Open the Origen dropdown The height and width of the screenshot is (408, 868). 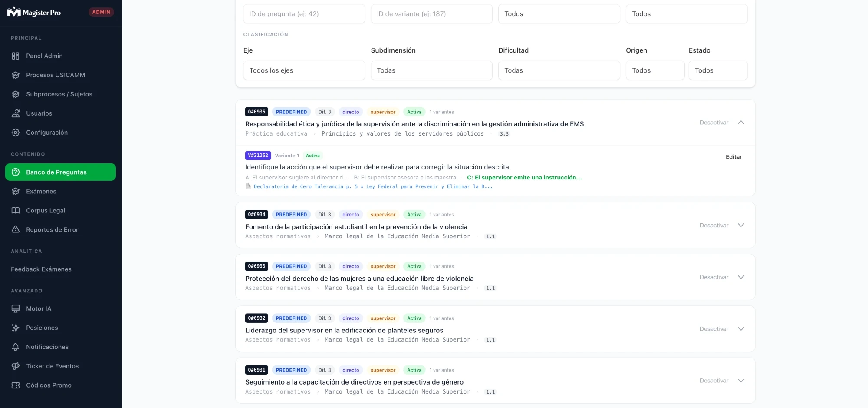[x=655, y=70]
